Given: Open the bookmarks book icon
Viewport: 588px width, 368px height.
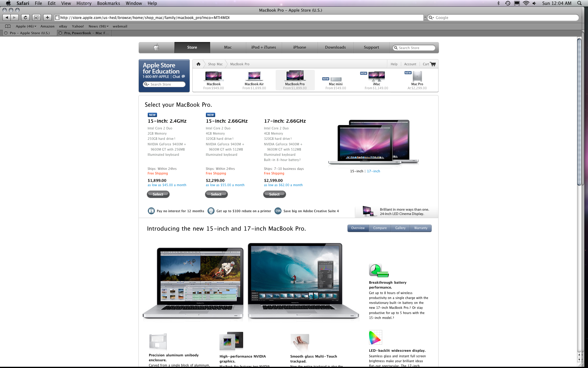Looking at the screenshot, I should 8,26.
